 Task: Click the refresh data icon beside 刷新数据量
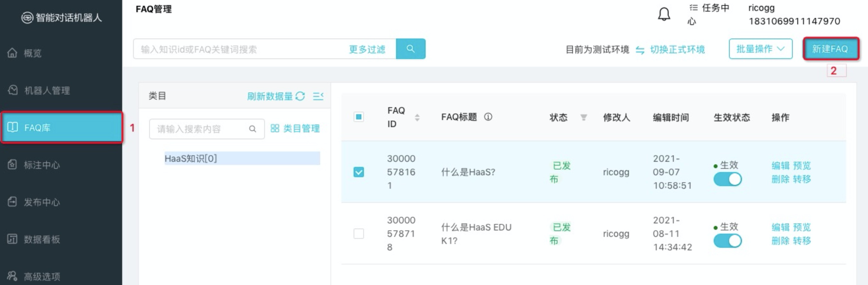(300, 96)
